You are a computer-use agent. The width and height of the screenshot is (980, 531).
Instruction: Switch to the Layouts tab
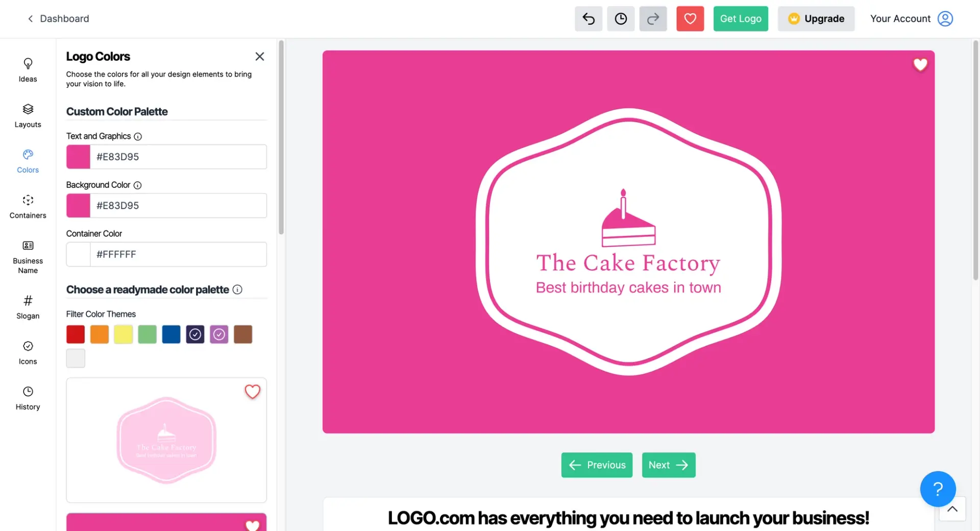point(28,115)
